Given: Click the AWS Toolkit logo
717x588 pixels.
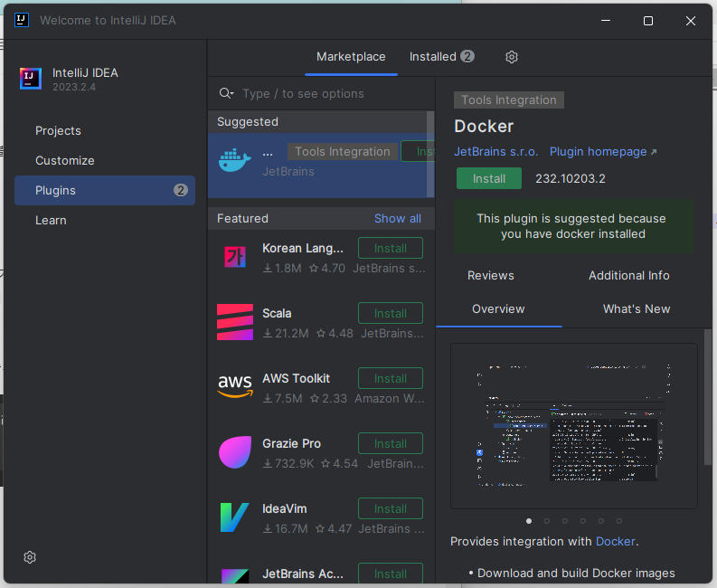Looking at the screenshot, I should [235, 385].
